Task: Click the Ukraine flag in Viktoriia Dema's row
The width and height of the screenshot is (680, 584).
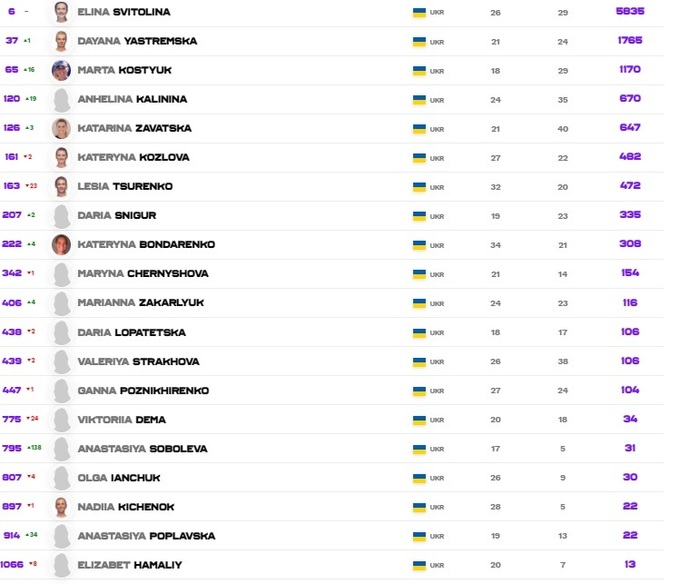Action: [420, 420]
